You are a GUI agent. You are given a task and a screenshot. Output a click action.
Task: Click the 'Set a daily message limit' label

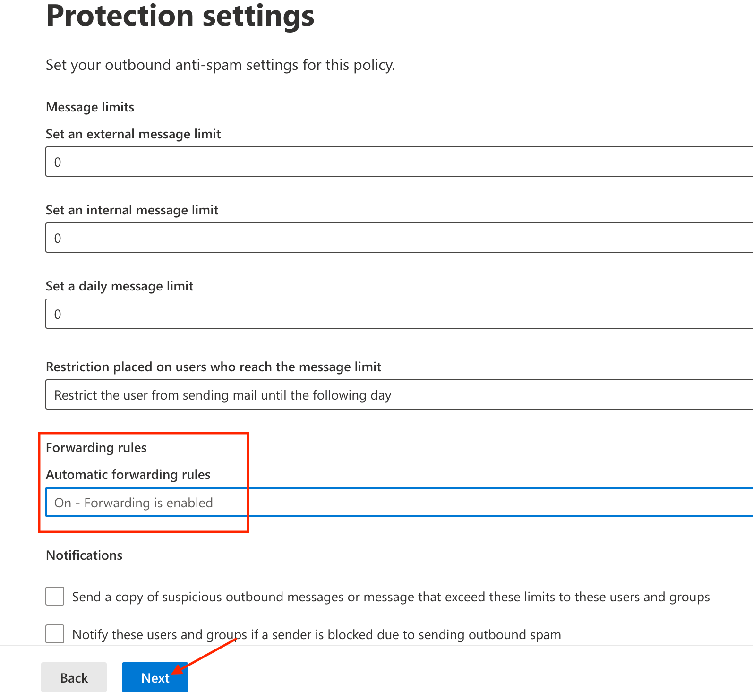coord(120,286)
